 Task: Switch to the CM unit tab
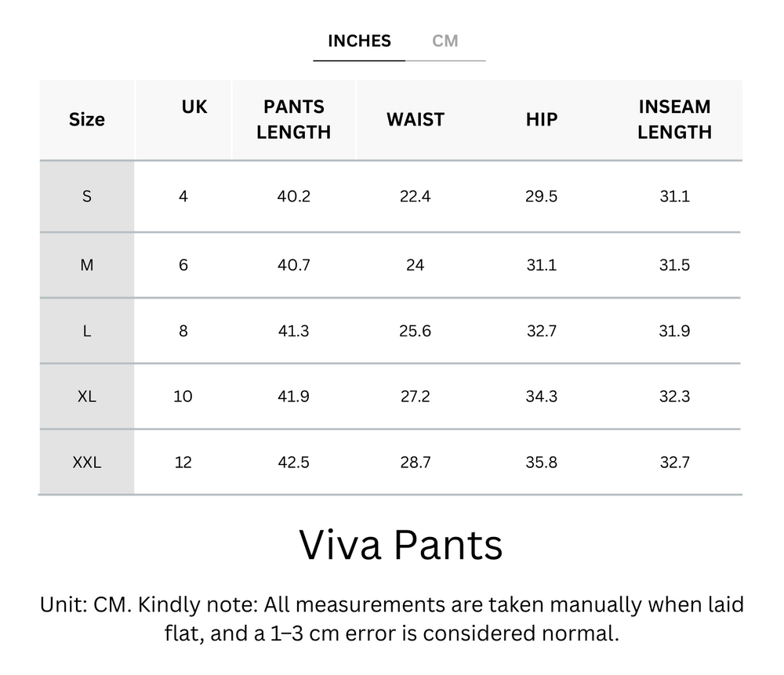(447, 41)
